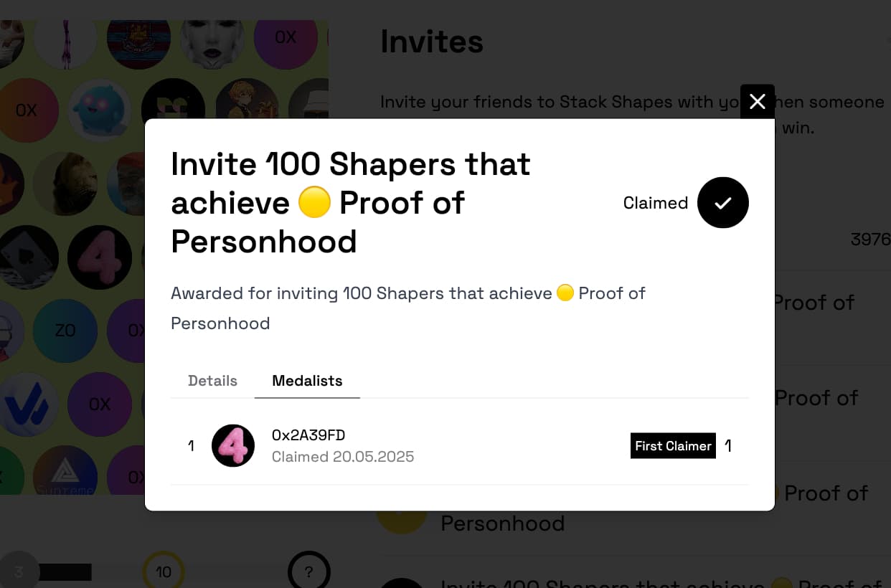This screenshot has height=588, width=891.
Task: Click the gold 10 level badge
Action: tap(164, 572)
